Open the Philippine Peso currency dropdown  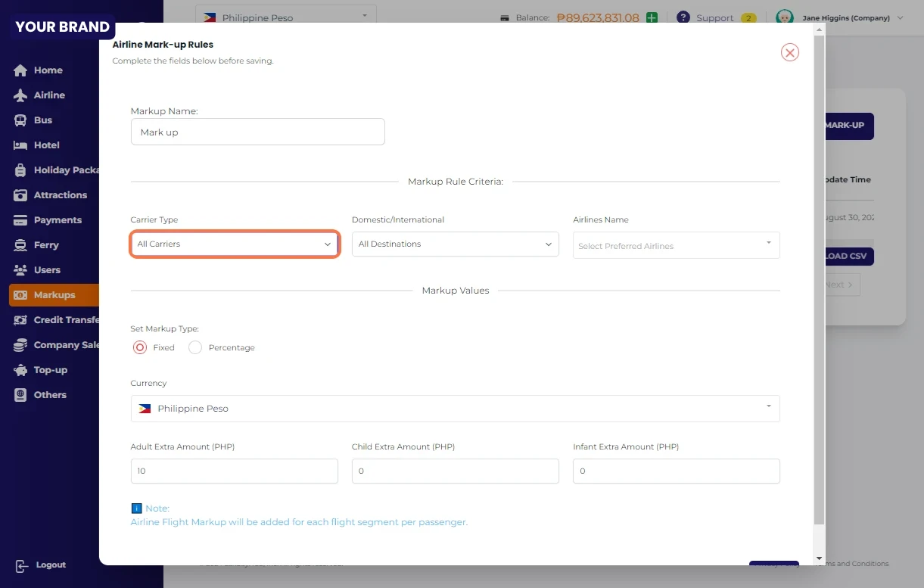point(455,409)
